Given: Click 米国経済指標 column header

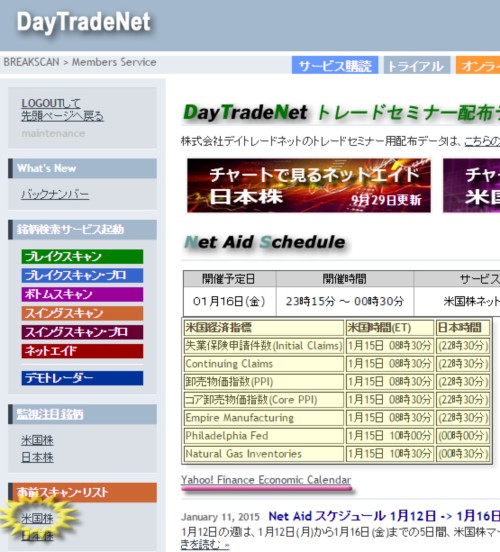Looking at the screenshot, I should [264, 328].
